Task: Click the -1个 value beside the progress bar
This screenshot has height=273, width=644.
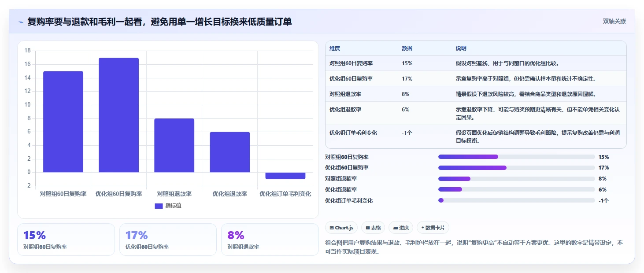Action: coord(604,201)
